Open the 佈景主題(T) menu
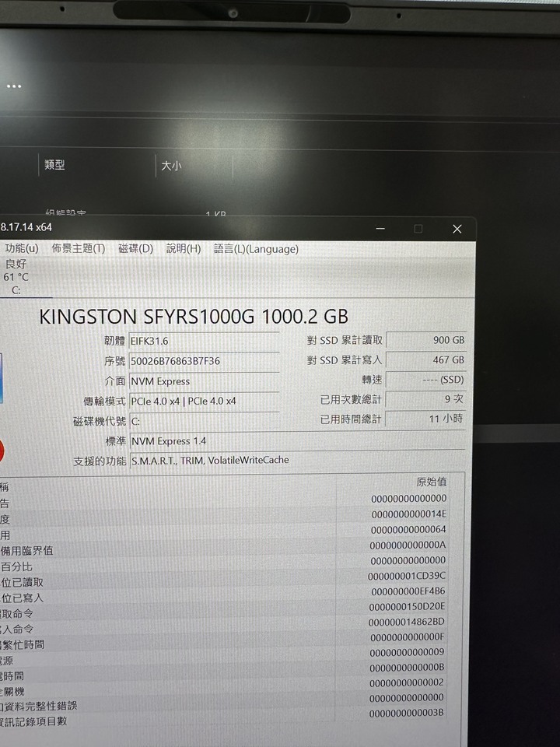Image resolution: width=560 pixels, height=747 pixels. (79, 249)
